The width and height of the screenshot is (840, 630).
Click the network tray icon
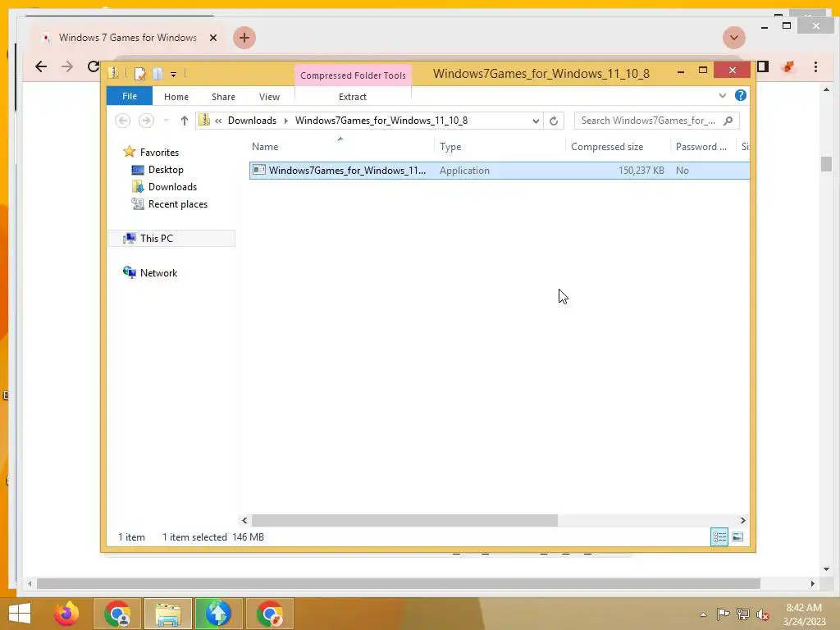click(x=742, y=614)
